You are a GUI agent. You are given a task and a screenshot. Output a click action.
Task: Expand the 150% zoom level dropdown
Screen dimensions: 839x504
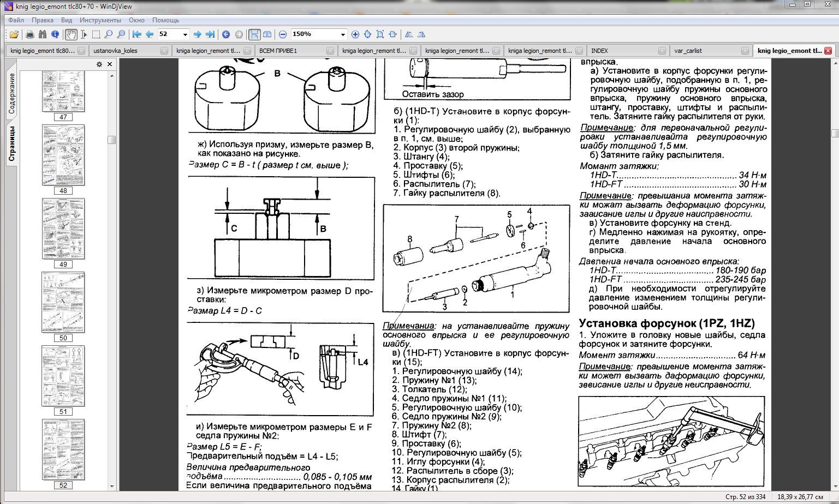tap(342, 34)
